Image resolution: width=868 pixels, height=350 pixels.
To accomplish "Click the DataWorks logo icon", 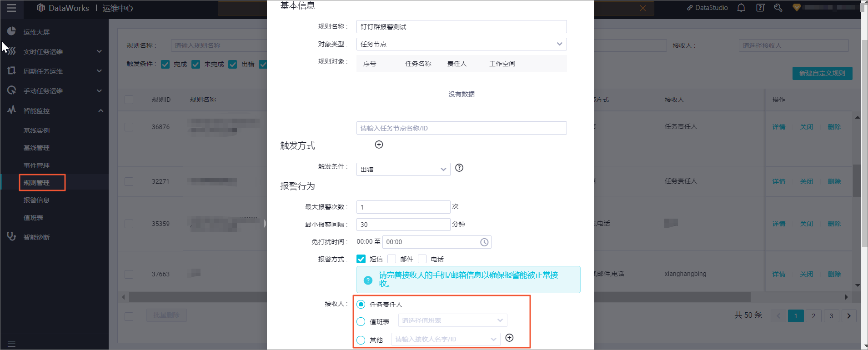I will coord(41,8).
